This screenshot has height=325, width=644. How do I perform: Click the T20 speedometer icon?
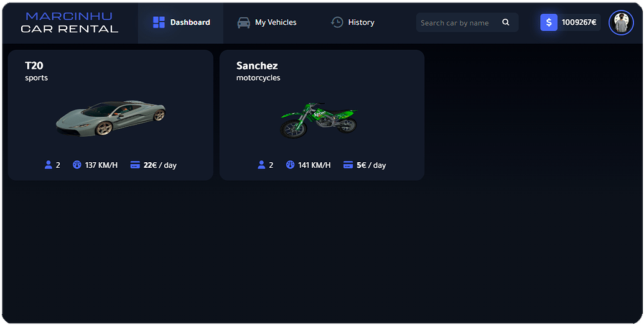pyautogui.click(x=77, y=165)
